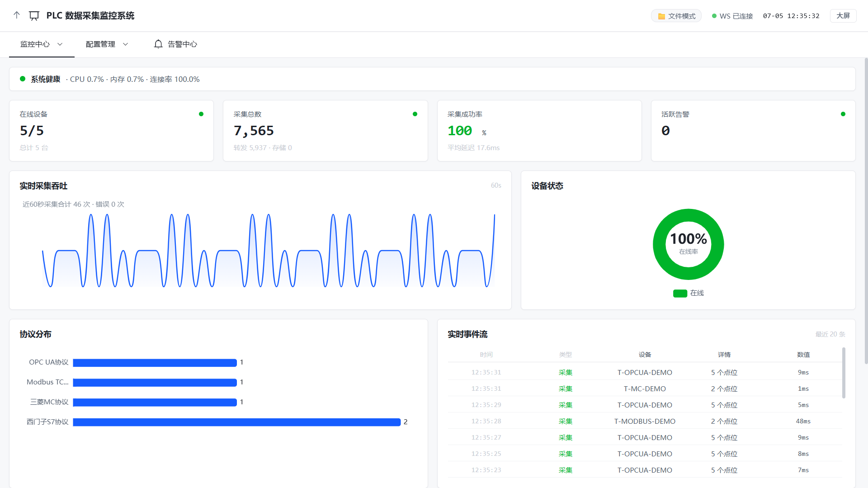
Task: Click the green dot on 采集总数 card
Action: coord(415,114)
